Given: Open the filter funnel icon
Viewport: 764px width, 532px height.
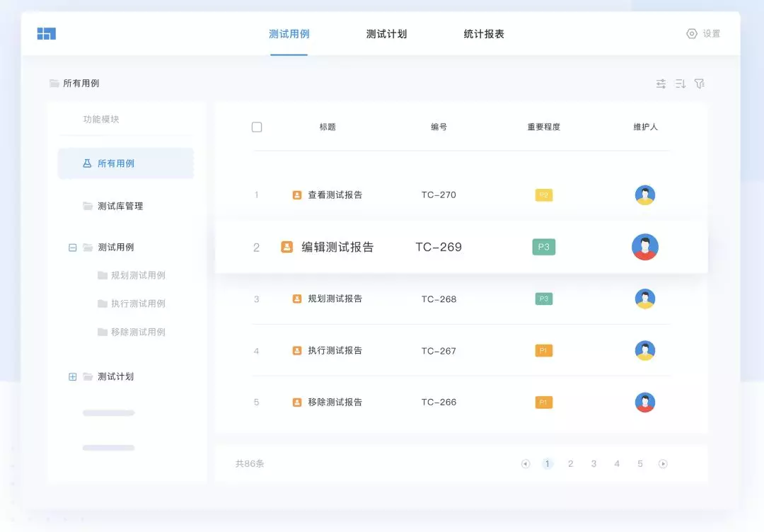Looking at the screenshot, I should 699,83.
